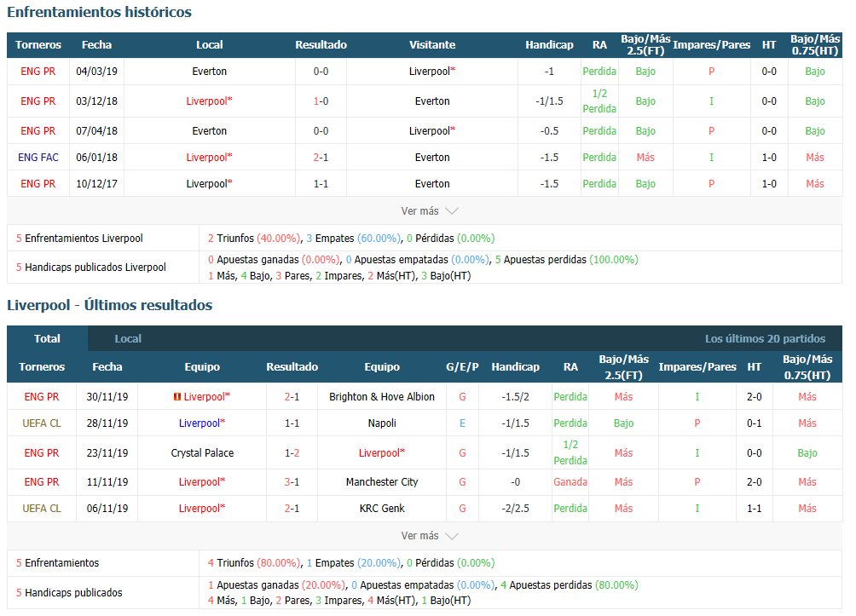This screenshot has width=856, height=616.
Task: Click Bajo FT cell in the Napoli row
Action: [x=623, y=423]
